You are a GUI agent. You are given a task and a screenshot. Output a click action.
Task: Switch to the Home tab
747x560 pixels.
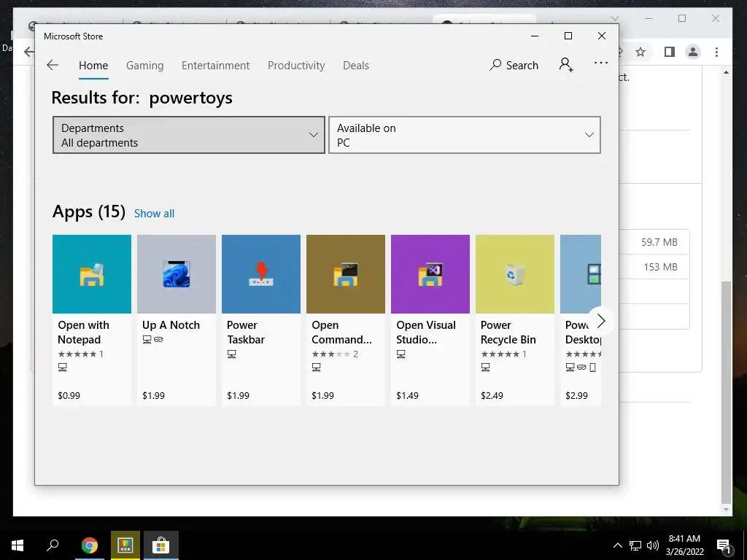(x=93, y=65)
